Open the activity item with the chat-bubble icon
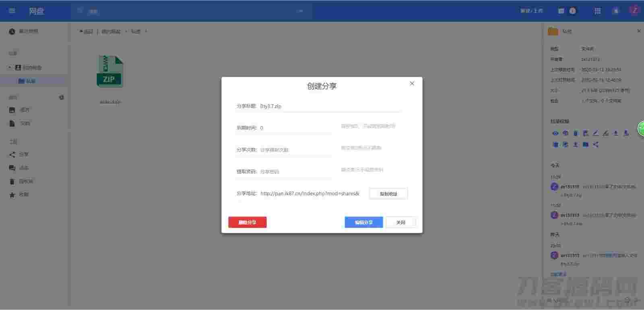 tap(19, 168)
